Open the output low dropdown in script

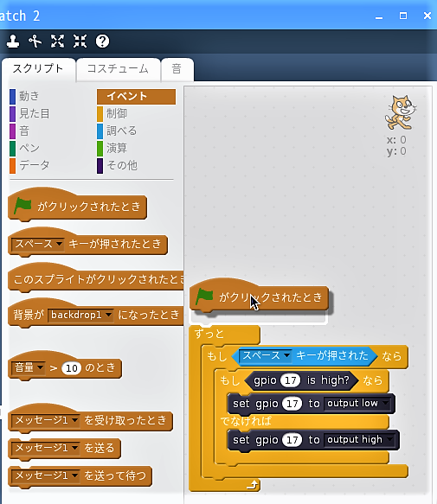pos(357,403)
